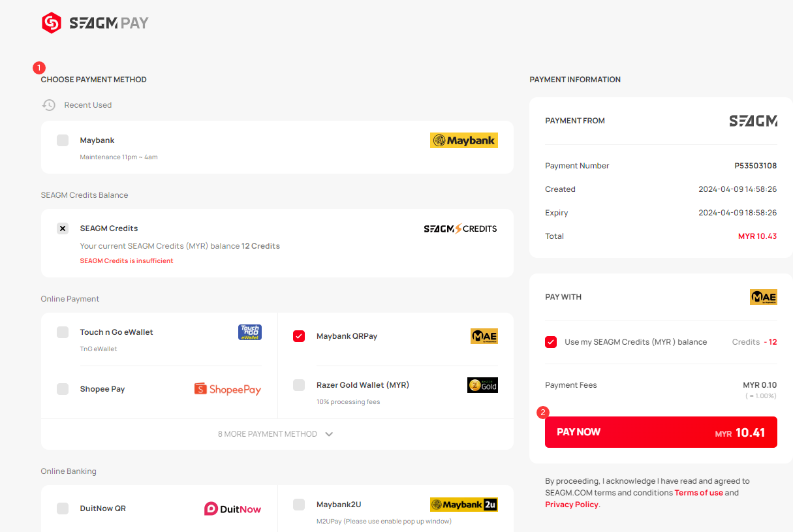Click the SEAGM Credits logo

[460, 228]
